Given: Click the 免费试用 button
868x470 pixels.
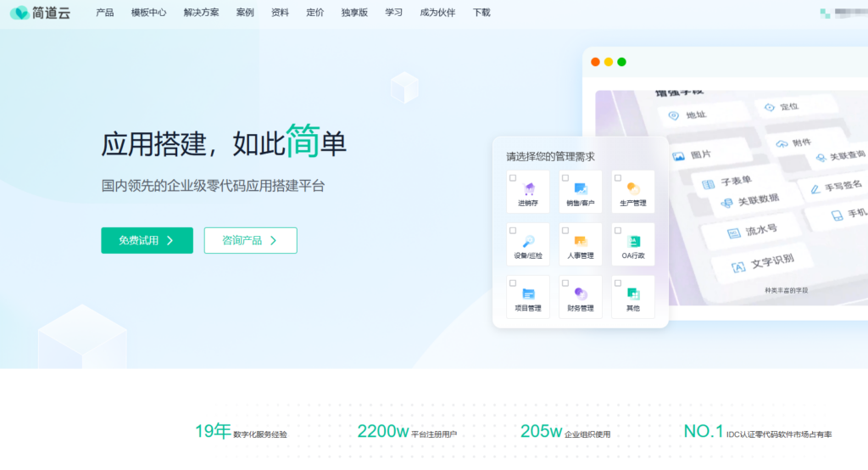Looking at the screenshot, I should [147, 241].
